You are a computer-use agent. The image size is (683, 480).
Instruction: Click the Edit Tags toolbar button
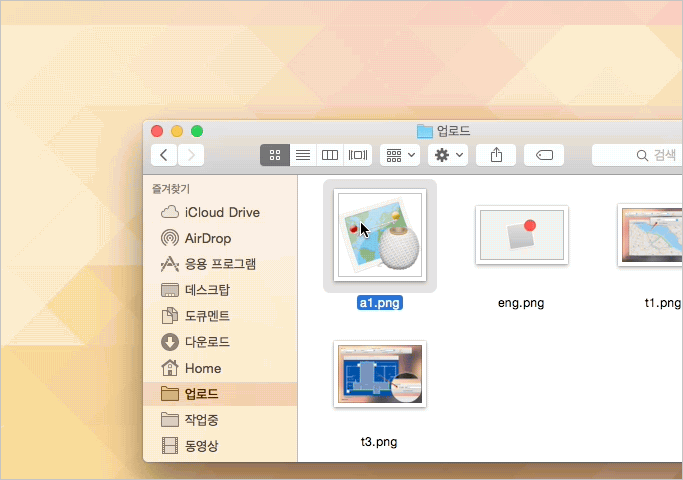pyautogui.click(x=544, y=155)
